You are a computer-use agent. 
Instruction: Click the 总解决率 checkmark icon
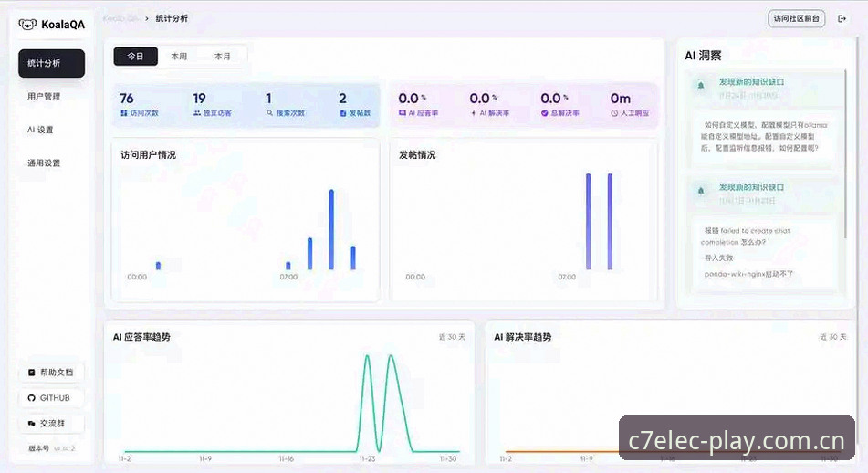(x=545, y=113)
